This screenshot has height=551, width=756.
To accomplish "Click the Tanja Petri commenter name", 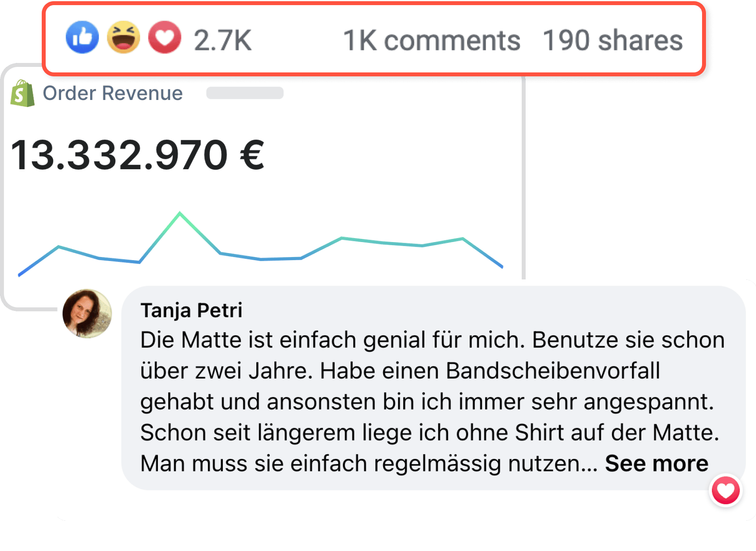I will click(191, 310).
